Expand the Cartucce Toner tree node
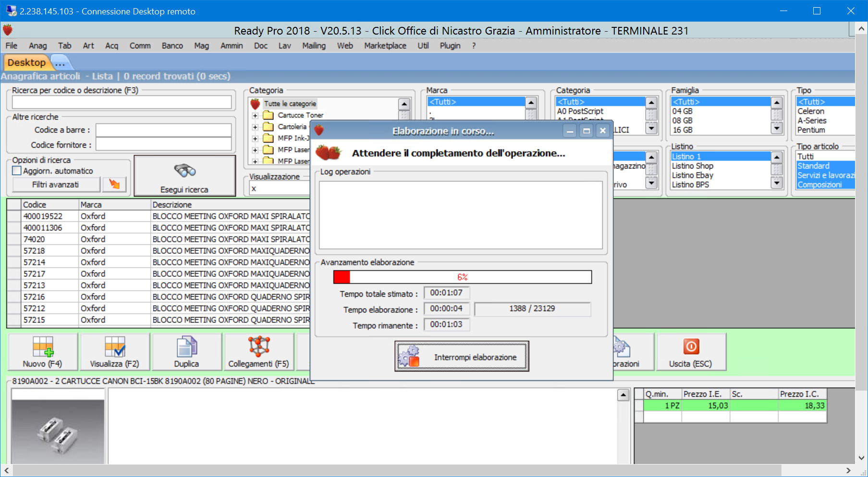The height and width of the screenshot is (477, 868). (x=256, y=116)
